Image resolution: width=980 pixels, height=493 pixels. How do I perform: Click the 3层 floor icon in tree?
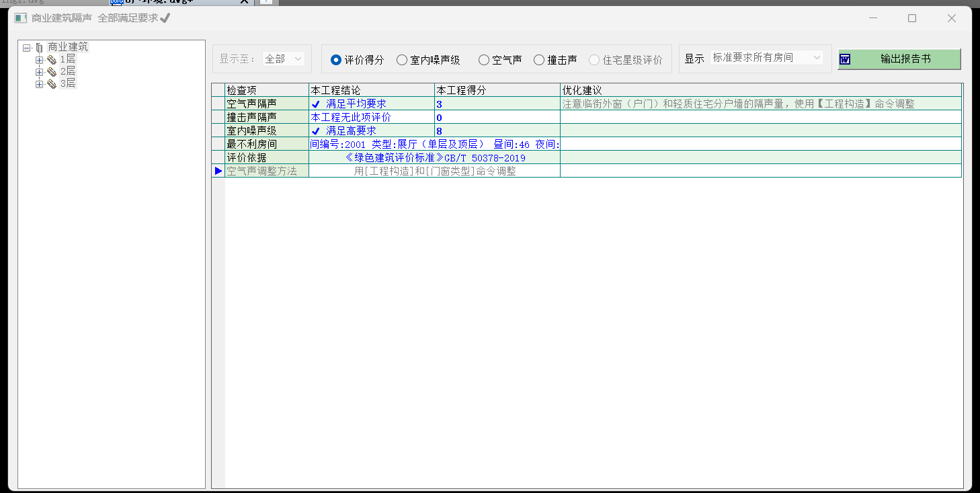[52, 83]
